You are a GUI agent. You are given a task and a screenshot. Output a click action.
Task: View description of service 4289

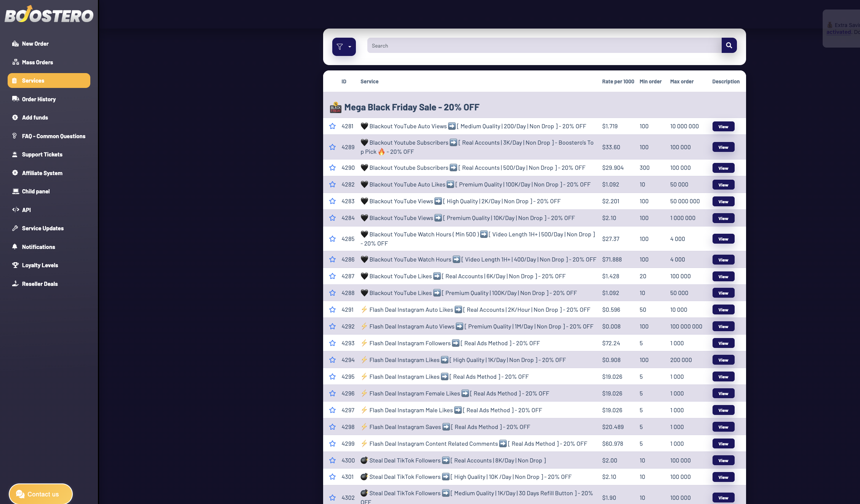pyautogui.click(x=723, y=147)
